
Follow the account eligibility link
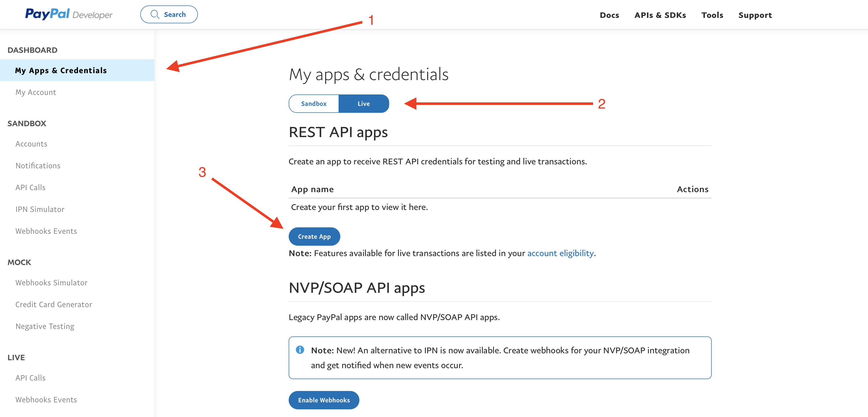[x=560, y=253]
